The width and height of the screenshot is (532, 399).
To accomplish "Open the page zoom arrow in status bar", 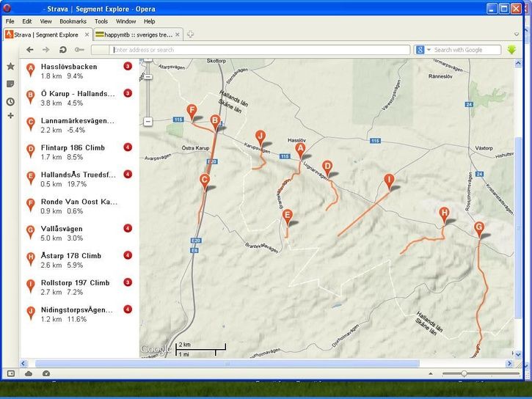I will pyautogui.click(x=431, y=373).
